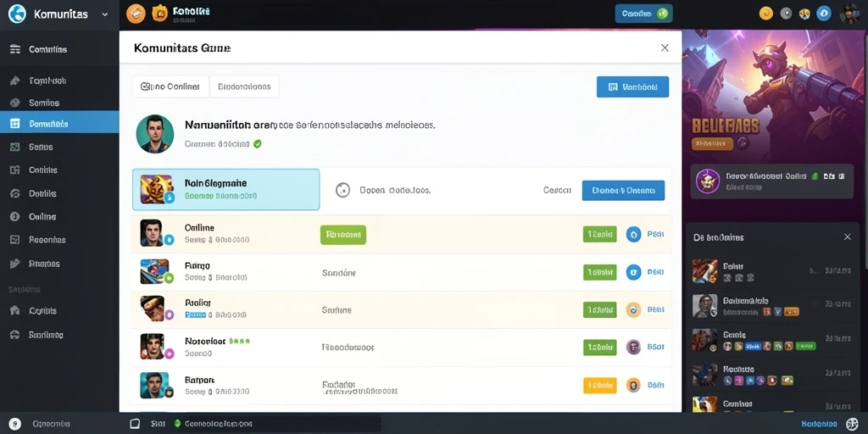
Task: Click the blue tag label in third row
Action: (x=195, y=315)
